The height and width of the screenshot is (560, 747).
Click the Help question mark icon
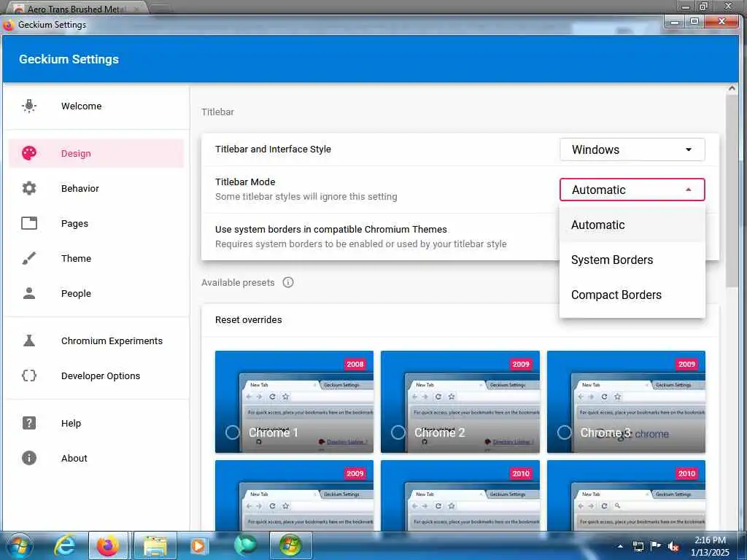(x=29, y=423)
